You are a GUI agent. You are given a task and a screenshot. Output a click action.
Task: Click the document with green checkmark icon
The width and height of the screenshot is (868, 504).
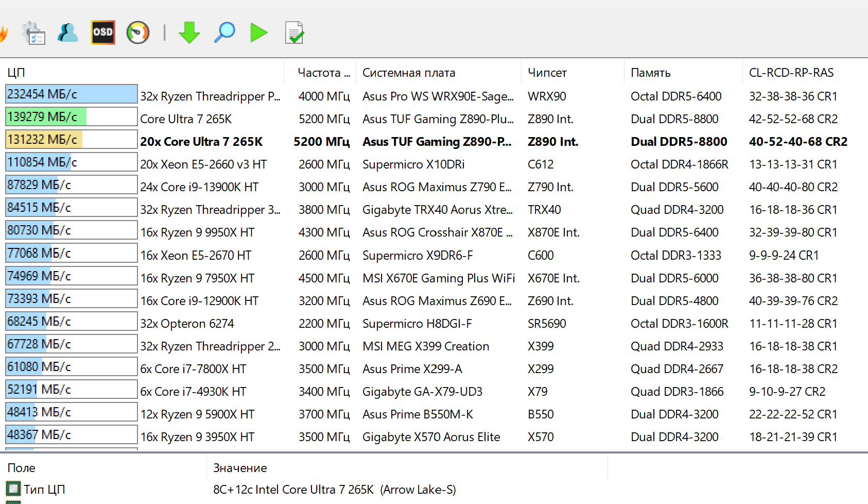tap(294, 32)
